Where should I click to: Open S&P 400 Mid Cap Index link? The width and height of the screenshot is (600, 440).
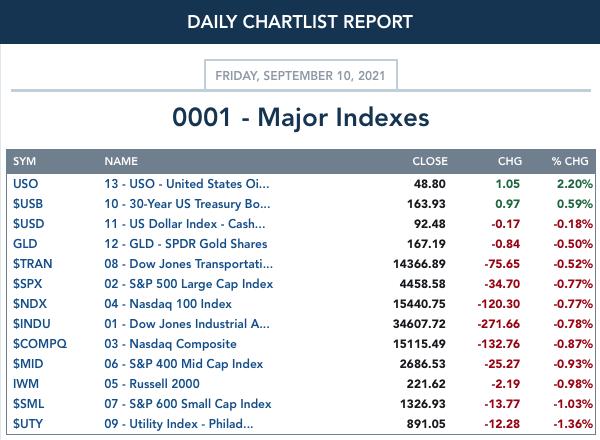click(x=184, y=363)
